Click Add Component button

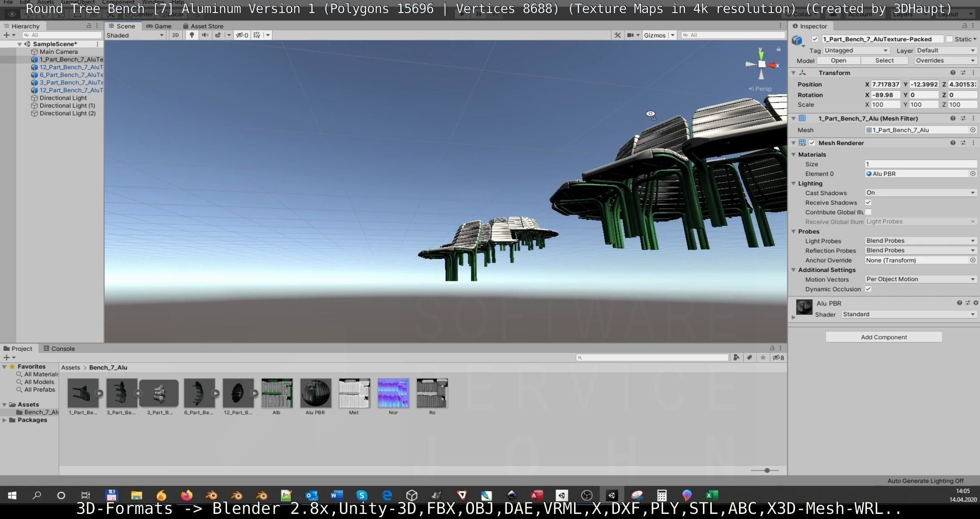[884, 337]
